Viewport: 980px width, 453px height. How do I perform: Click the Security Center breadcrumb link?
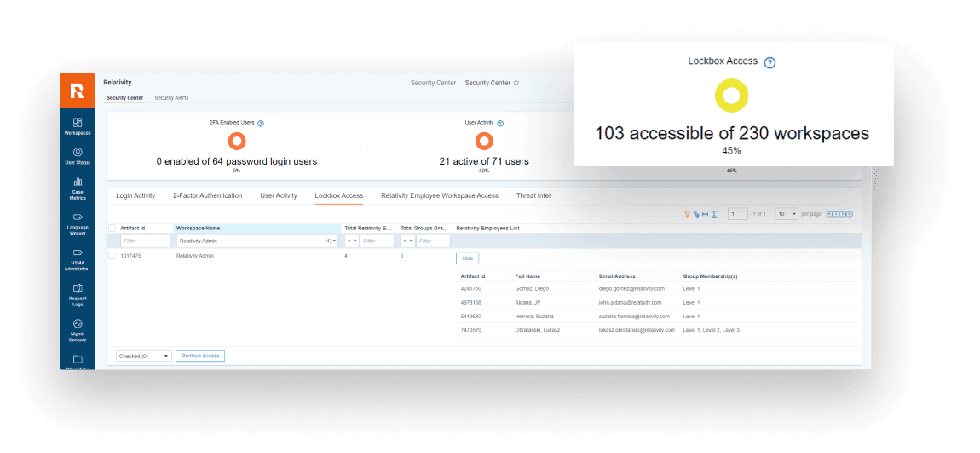click(433, 83)
